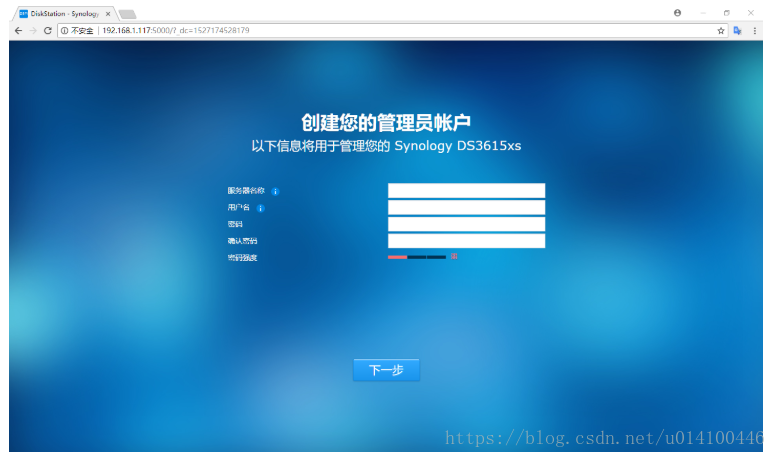Screen dimensions: 776x458
Task: Click the heading 创建您的管理员帐户
Action: tap(386, 123)
